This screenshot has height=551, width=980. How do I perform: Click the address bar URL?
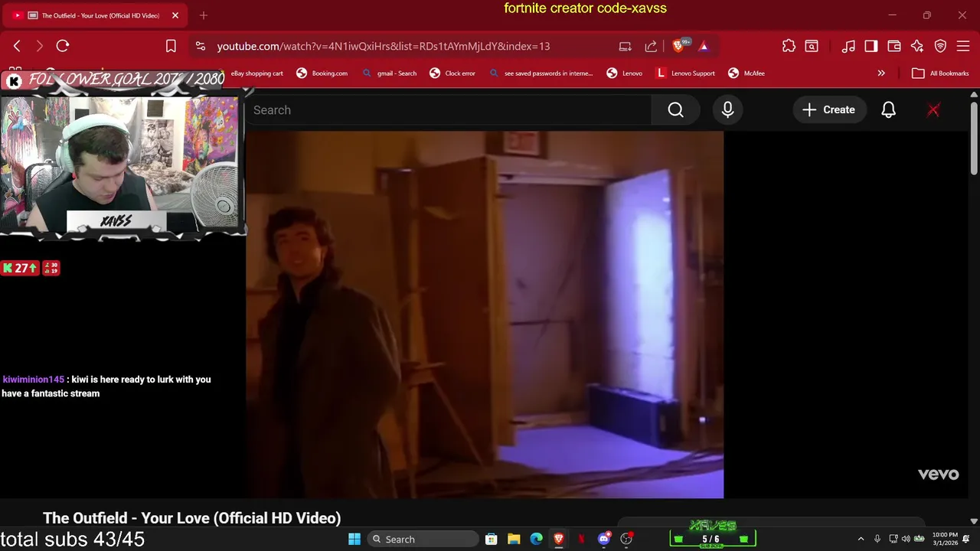383,46
